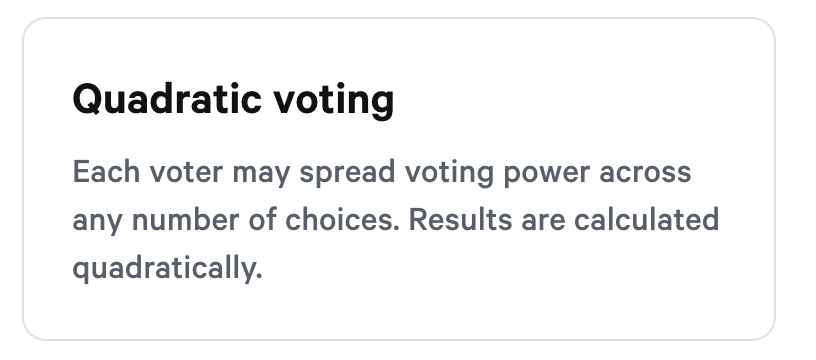Click the word 'Quadratic' in the title

tap(167, 99)
